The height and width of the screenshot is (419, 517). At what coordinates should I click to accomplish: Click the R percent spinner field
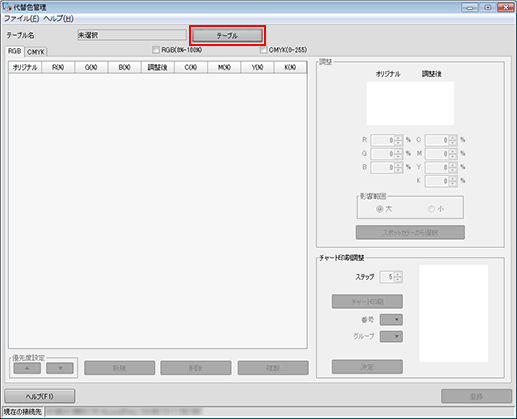[386, 140]
